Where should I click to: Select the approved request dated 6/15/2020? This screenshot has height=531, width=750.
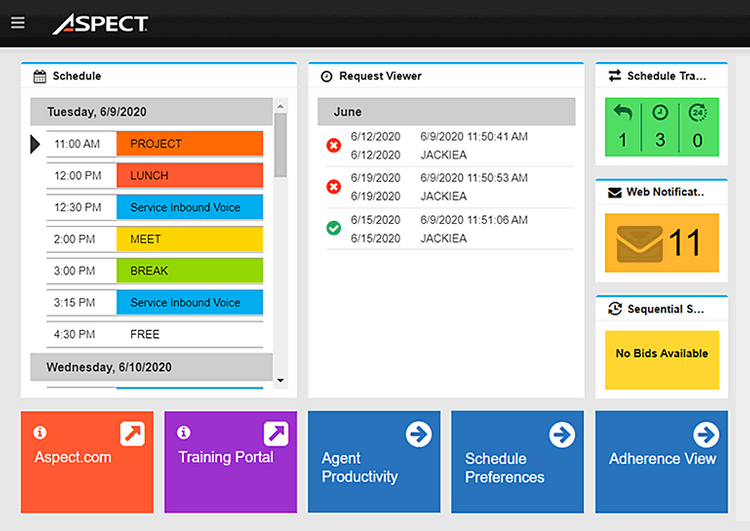point(446,228)
